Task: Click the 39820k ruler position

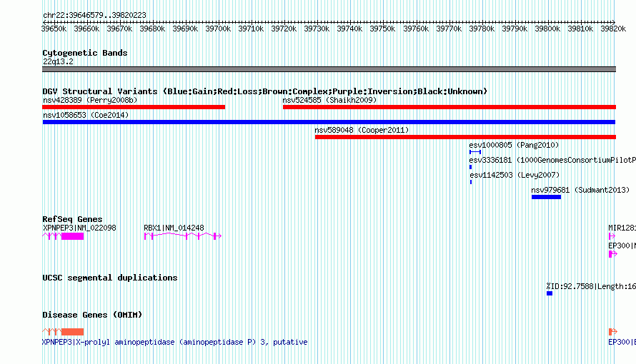Action: coord(613,29)
